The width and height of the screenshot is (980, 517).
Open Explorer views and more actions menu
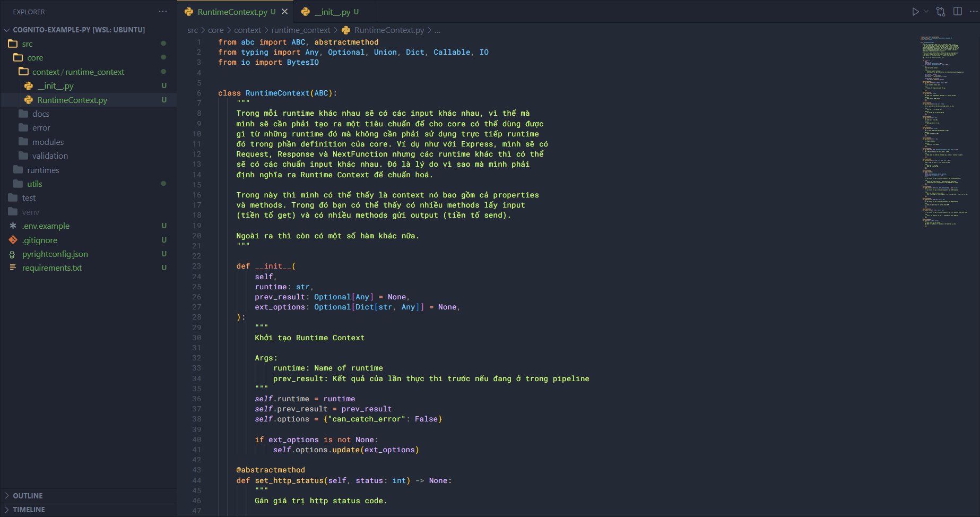click(x=162, y=12)
